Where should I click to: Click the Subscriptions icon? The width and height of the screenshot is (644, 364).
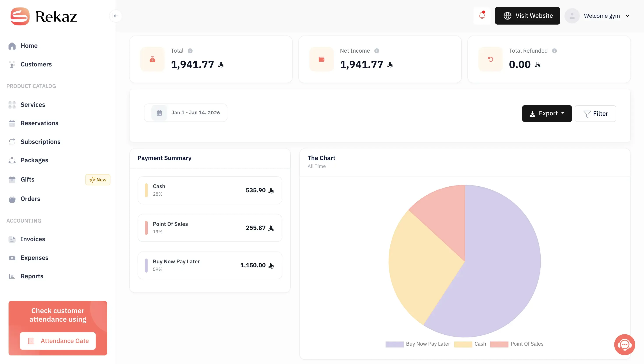(12, 142)
